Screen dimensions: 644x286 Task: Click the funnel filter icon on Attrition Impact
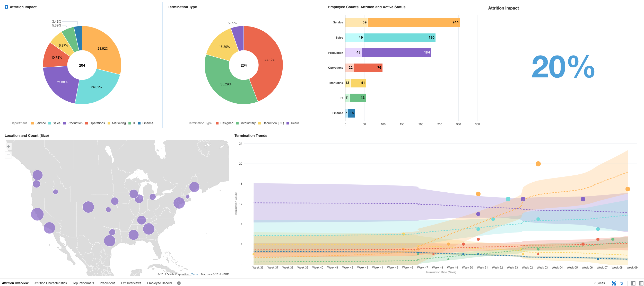pos(6,7)
